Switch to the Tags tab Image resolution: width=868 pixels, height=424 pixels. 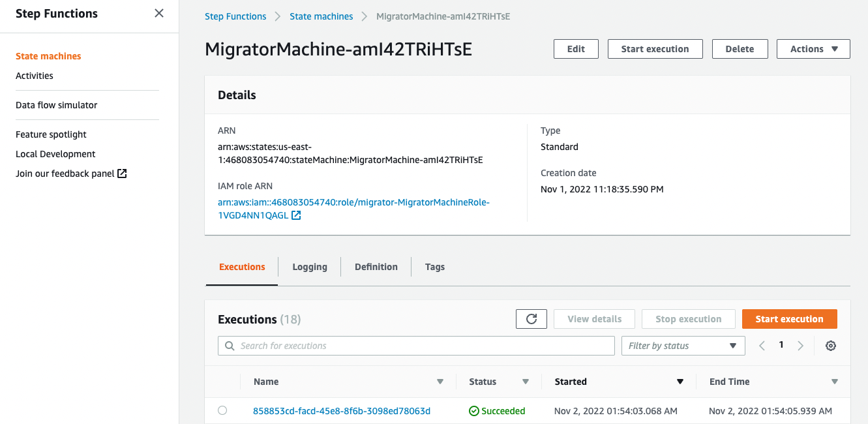[435, 267]
